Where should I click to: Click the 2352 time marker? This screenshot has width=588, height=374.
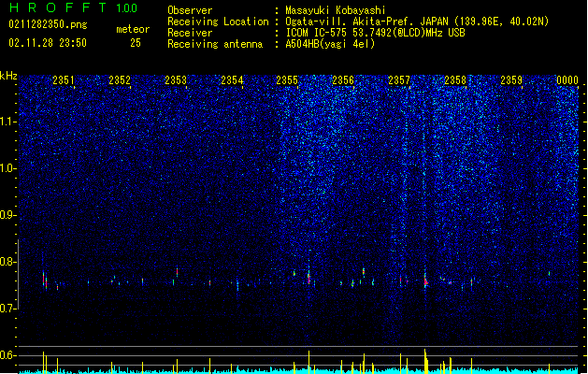[x=120, y=80]
